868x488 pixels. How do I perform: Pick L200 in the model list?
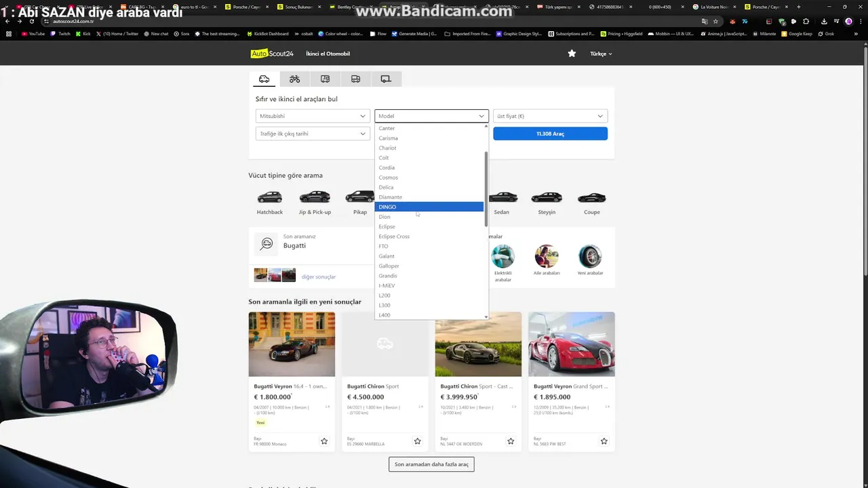coord(429,296)
